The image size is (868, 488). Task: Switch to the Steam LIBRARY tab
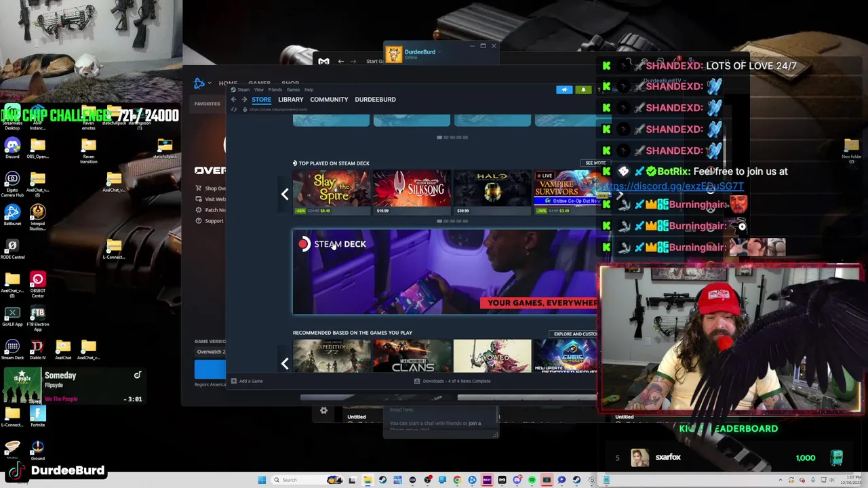pos(290,100)
